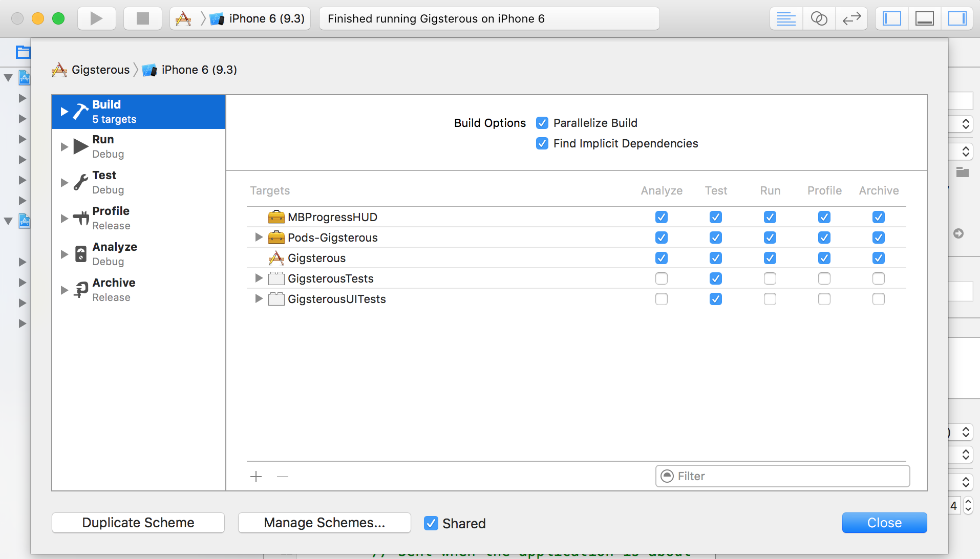Toggle the navigator panel

click(x=892, y=19)
